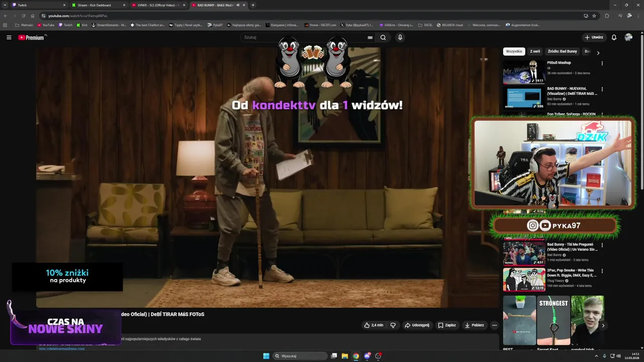Open the Pyka97 bookmark
644x362 pixels.
(215, 25)
